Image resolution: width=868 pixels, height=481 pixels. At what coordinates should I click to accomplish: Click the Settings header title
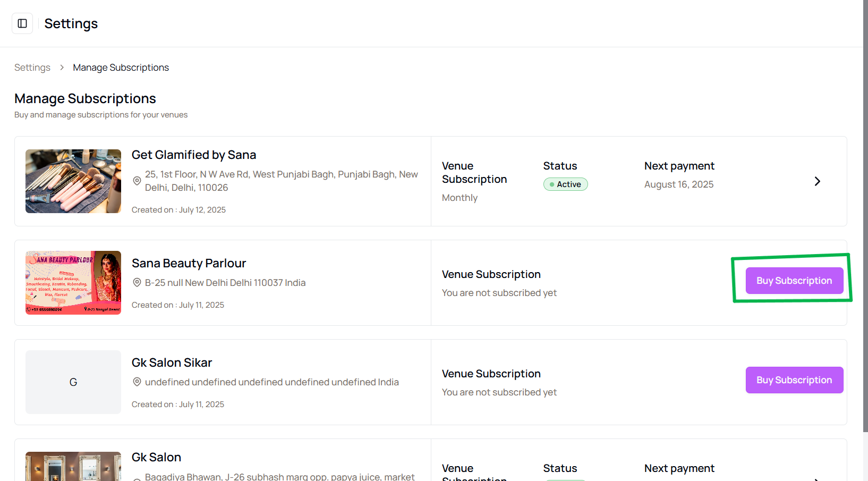click(x=71, y=23)
